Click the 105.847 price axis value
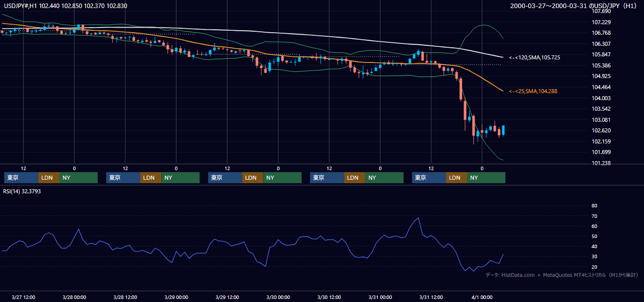644x302 pixels. coord(600,55)
